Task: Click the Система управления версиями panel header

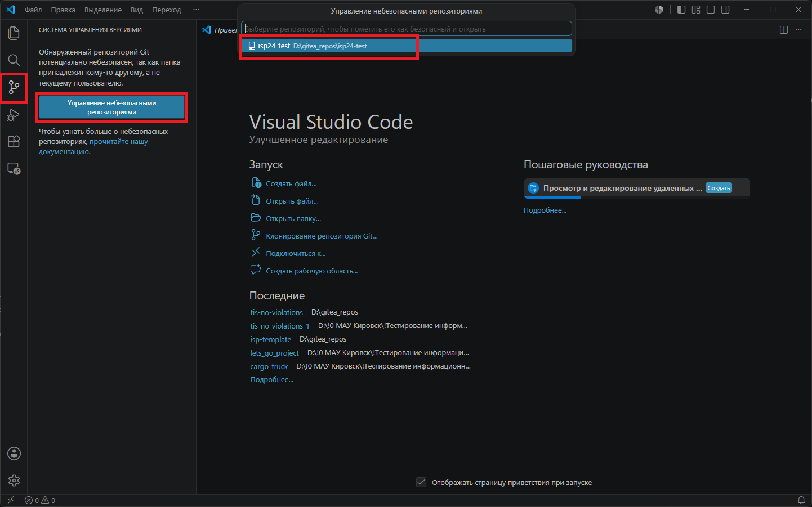Action: coord(90,30)
